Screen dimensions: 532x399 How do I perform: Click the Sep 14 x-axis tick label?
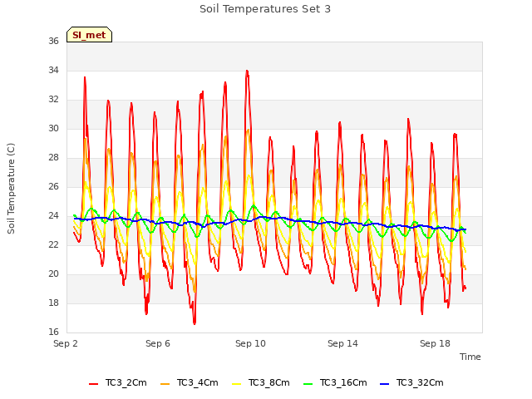(342, 343)
